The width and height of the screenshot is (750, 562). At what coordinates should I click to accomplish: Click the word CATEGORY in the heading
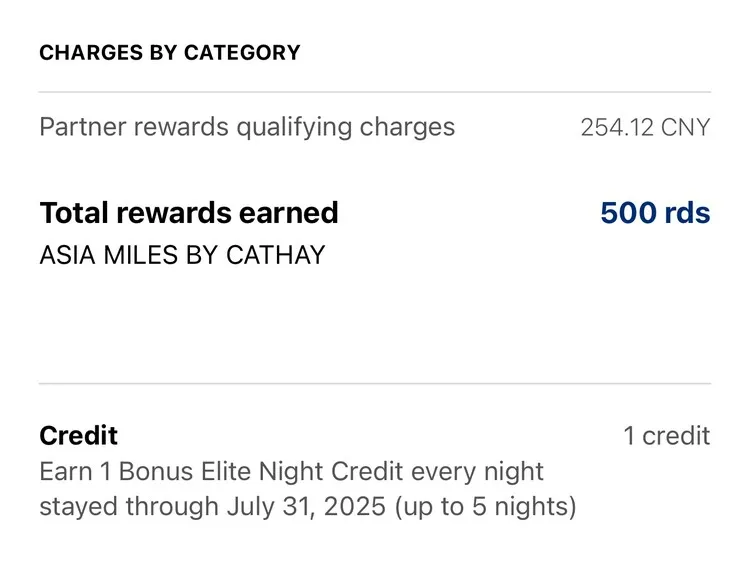[242, 53]
